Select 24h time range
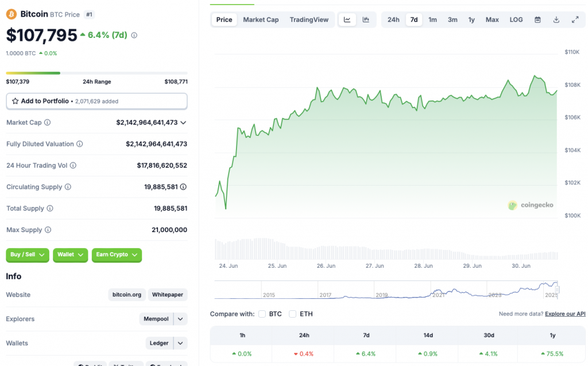The image size is (588, 366). 393,20
